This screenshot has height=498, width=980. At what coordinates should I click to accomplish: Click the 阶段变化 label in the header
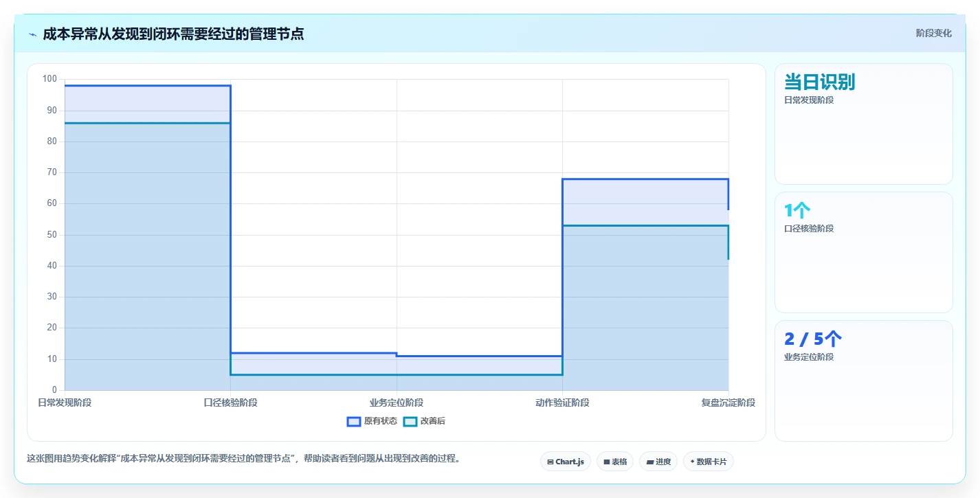pos(933,33)
